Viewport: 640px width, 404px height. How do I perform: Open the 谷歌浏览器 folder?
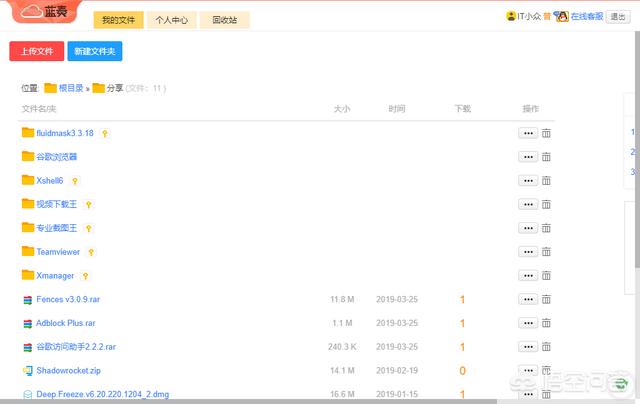57,157
